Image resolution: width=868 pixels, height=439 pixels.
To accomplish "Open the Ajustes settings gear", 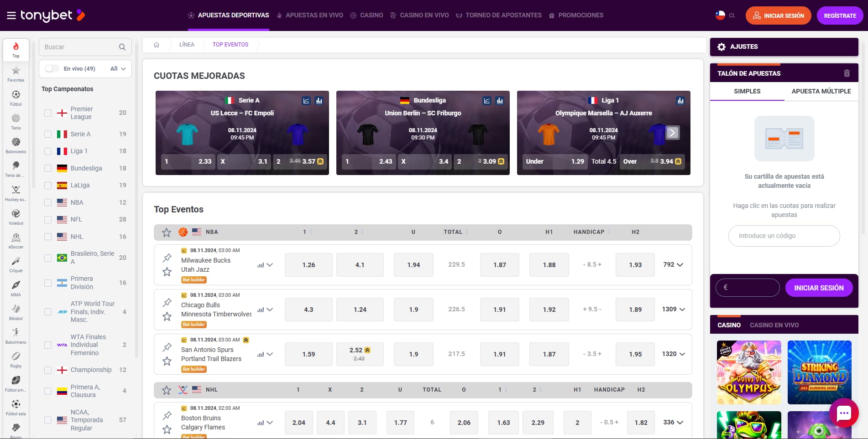I will (x=722, y=46).
